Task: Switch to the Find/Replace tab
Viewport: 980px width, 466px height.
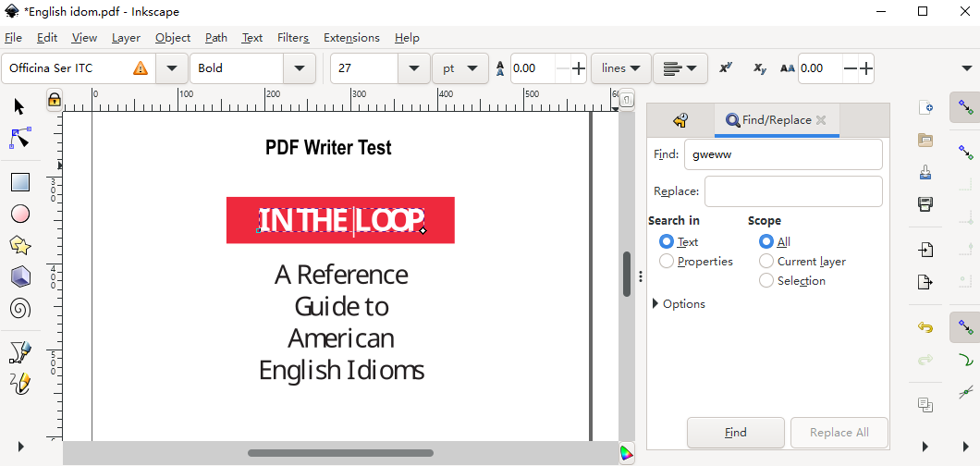Action: [776, 120]
